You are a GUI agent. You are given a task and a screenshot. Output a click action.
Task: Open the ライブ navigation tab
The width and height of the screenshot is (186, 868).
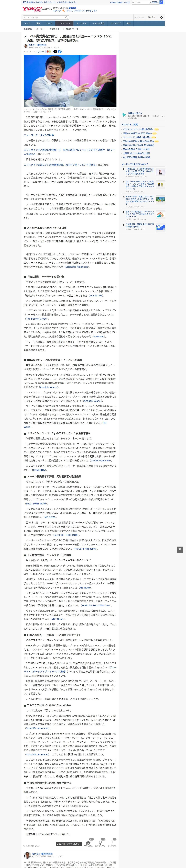click(x=49, y=24)
